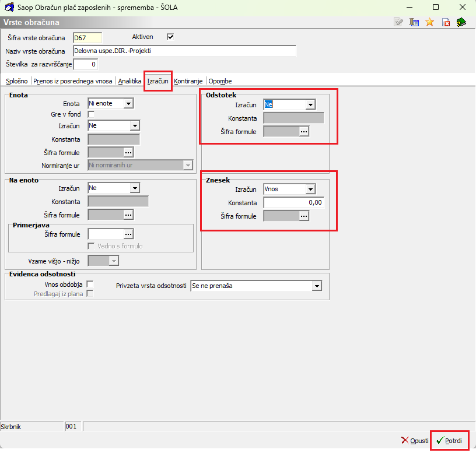
Task: Click the Znesek Konstanta value field
Action: tap(293, 203)
